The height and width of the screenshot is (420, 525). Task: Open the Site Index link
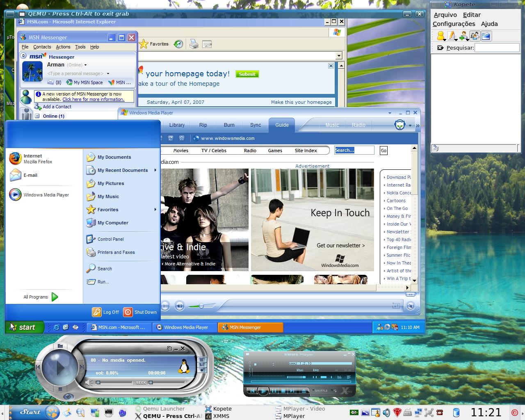(306, 151)
